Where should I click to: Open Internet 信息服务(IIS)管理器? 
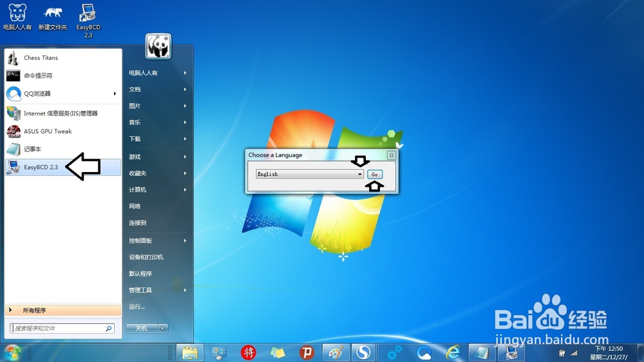coord(63,113)
